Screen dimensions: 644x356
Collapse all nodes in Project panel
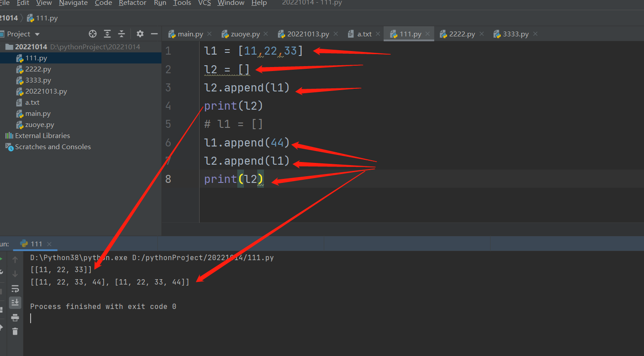coord(122,34)
